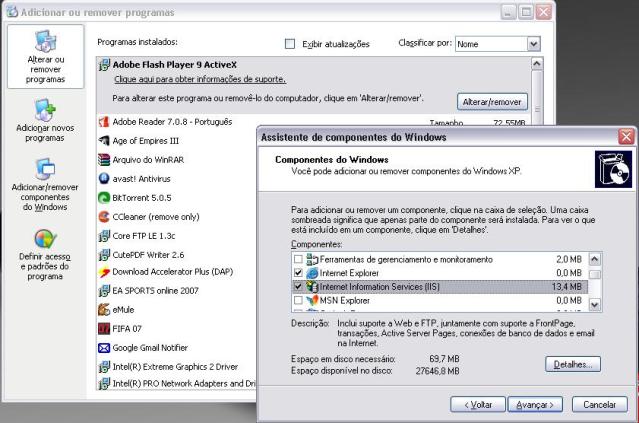Uncheck the Internet Explorer component checkbox
This screenshot has width=639, height=423.
pyautogui.click(x=297, y=272)
